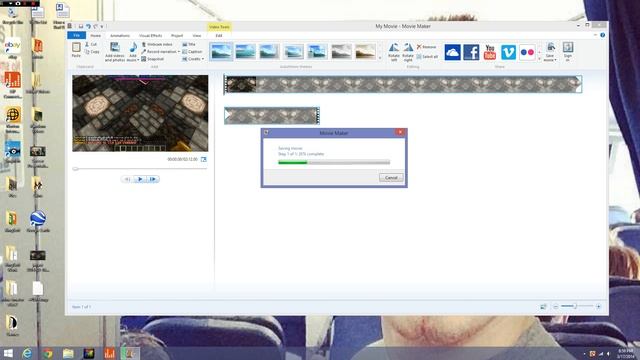Click the Redo arrow in quick access toolbar
This screenshot has height=360, width=640.
pyautogui.click(x=96, y=26)
